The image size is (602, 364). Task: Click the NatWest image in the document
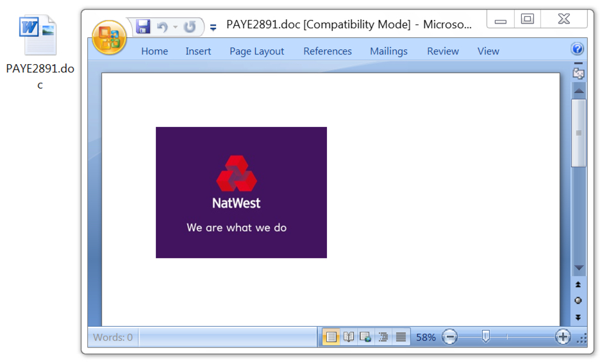click(x=241, y=192)
